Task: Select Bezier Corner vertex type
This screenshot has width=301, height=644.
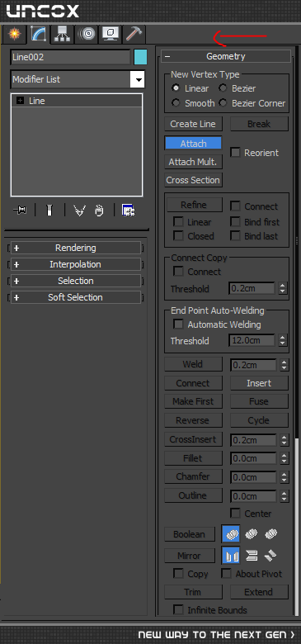Action: (223, 102)
